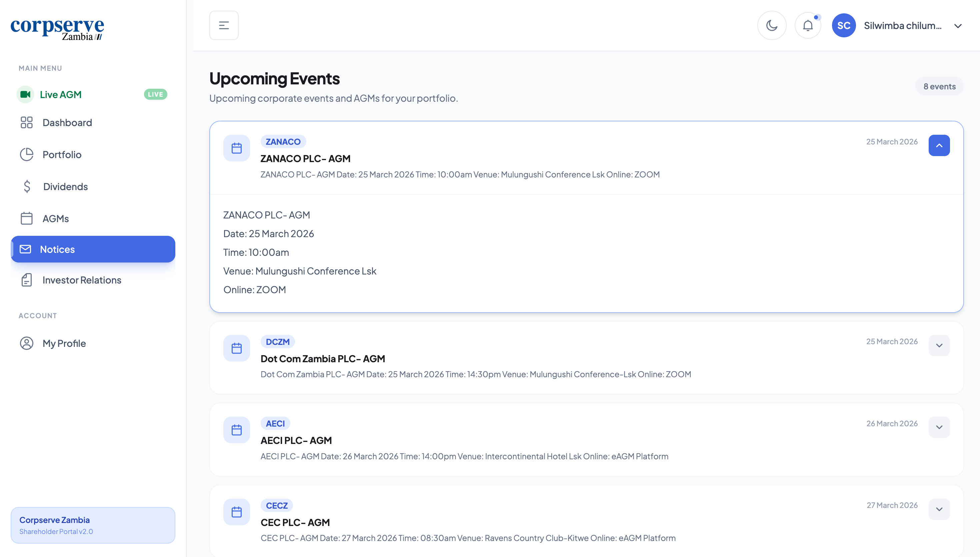
Task: Open Live AGM from the sidebar
Action: 61,94
